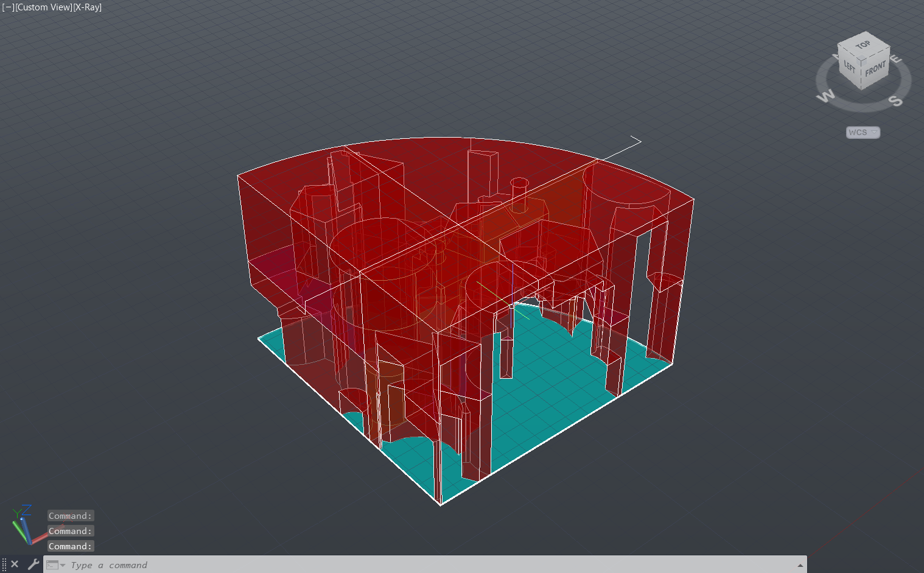Screen dimensions: 924x573
Task: Click the S compass letter on ViewCube
Action: tap(895, 100)
